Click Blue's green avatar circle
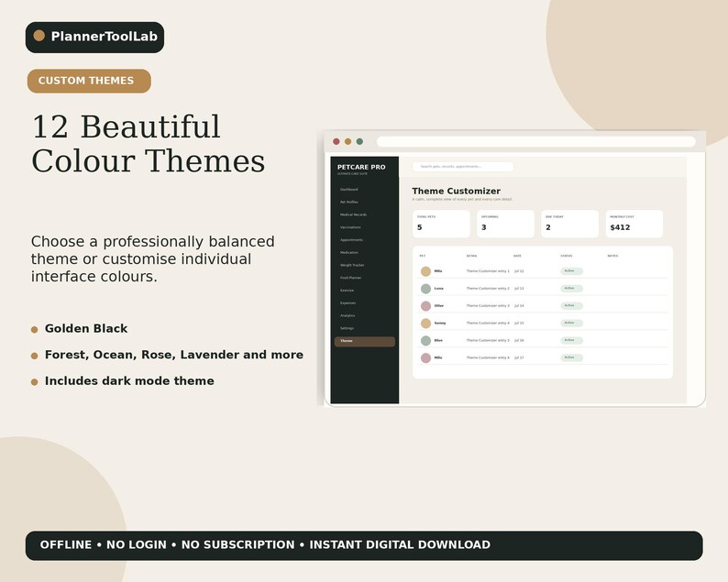 click(x=425, y=341)
